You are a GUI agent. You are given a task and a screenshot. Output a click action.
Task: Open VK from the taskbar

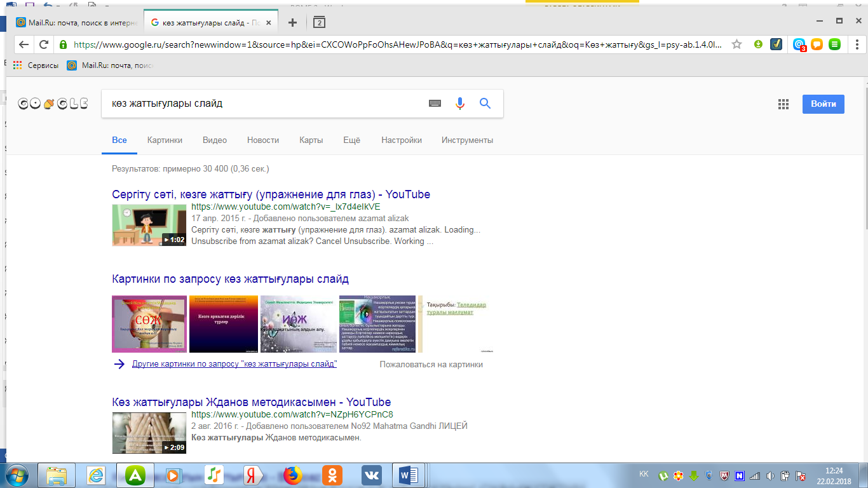371,475
